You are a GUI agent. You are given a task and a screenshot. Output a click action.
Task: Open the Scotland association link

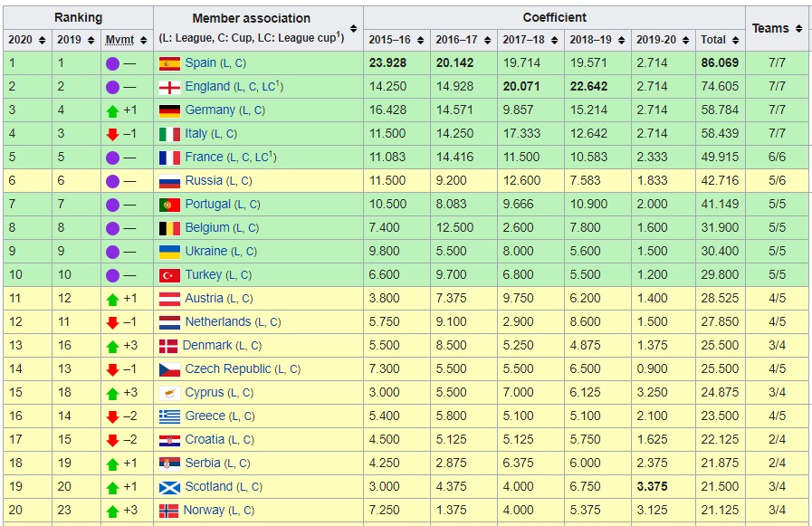point(209,486)
